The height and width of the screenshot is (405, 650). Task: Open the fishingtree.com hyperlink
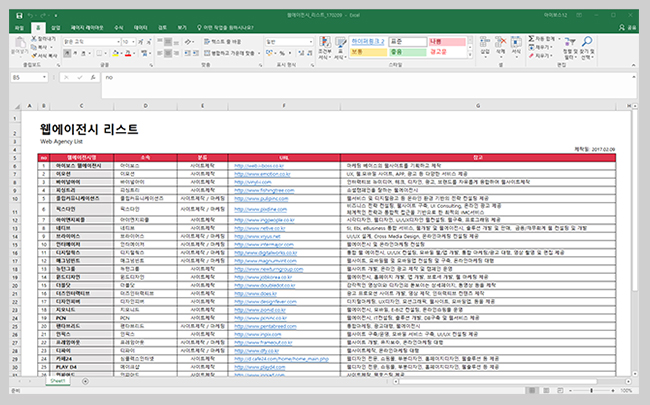pos(264,190)
